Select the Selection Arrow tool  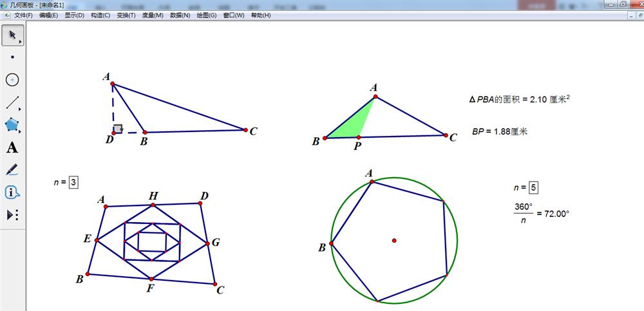[12, 35]
